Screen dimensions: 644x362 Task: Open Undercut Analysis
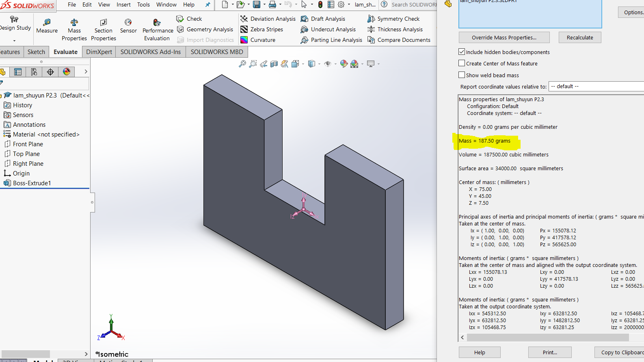328,29
